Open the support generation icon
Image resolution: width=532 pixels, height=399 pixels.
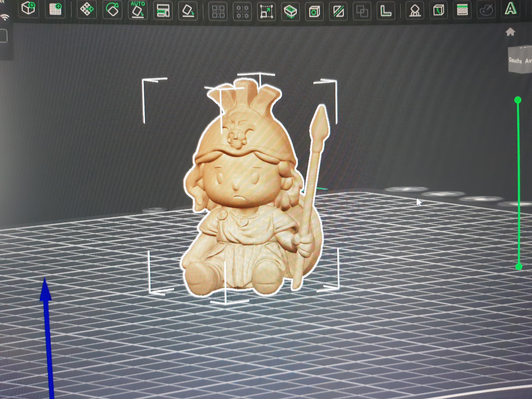415,11
